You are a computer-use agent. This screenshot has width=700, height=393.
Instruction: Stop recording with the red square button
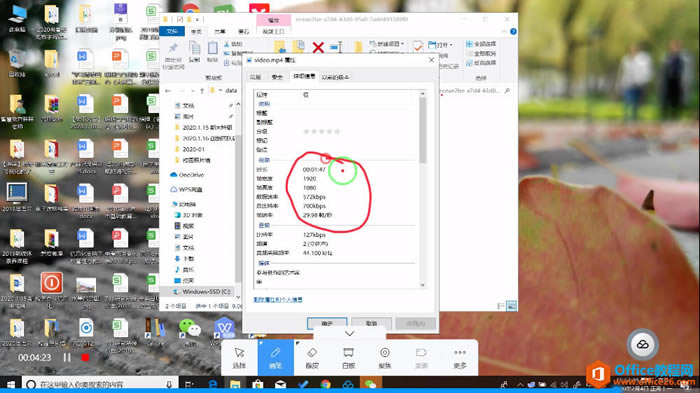[x=85, y=358]
